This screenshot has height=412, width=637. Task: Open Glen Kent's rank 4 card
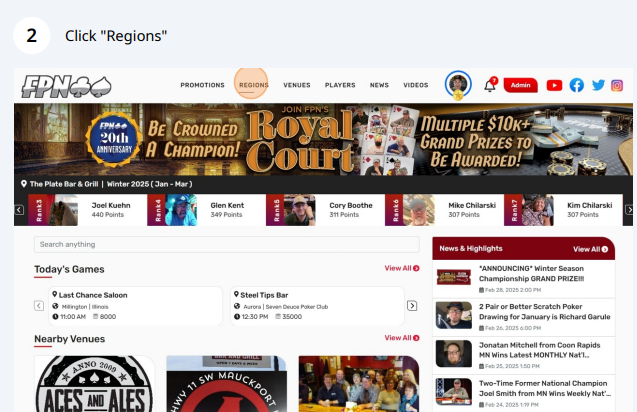pyautogui.click(x=206, y=210)
